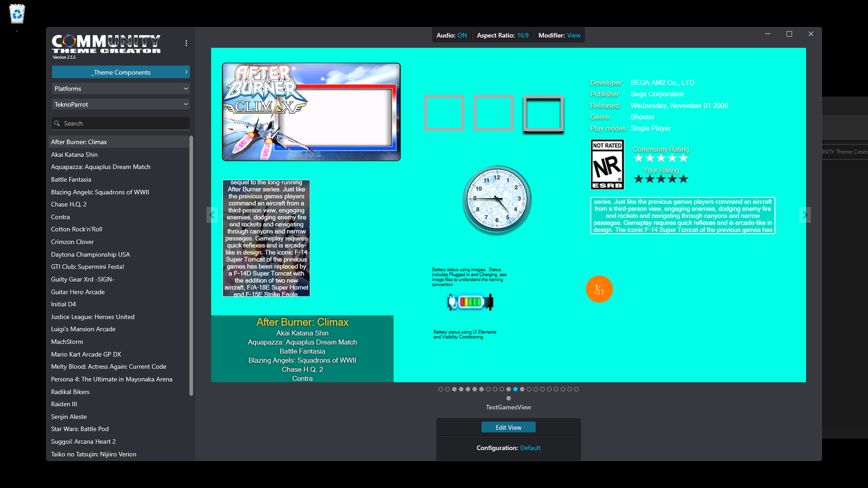Select Mario Kart Arcade GP DX

[118, 354]
